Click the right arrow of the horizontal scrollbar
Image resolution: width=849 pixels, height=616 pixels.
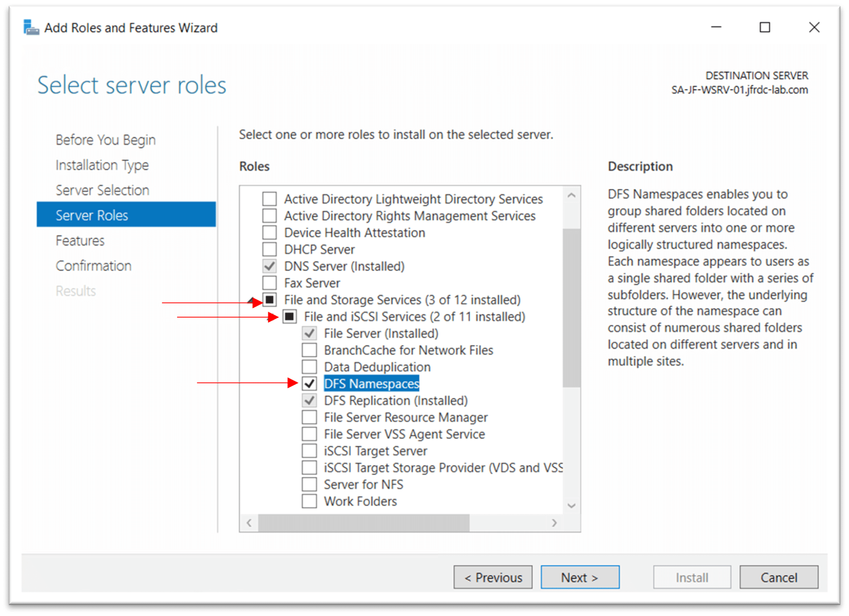click(555, 523)
